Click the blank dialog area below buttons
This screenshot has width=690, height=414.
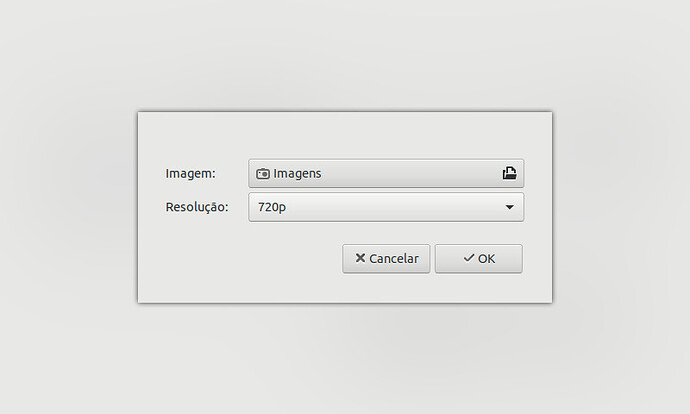345,288
